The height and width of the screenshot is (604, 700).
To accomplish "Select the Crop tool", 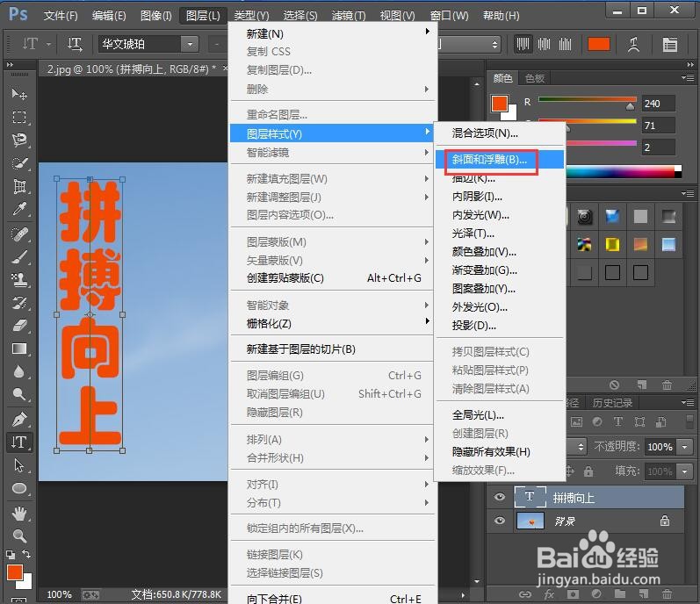I will (18, 186).
